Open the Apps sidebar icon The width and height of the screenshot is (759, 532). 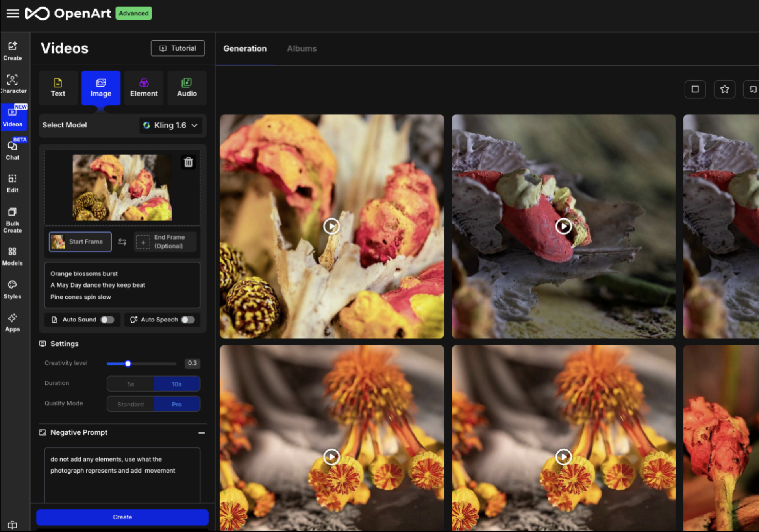(x=13, y=322)
